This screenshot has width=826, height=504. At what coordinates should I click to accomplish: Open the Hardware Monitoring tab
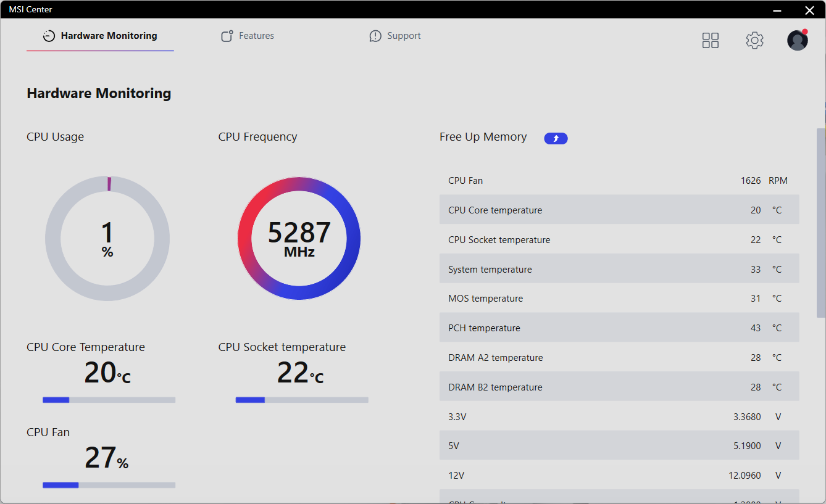(x=100, y=36)
